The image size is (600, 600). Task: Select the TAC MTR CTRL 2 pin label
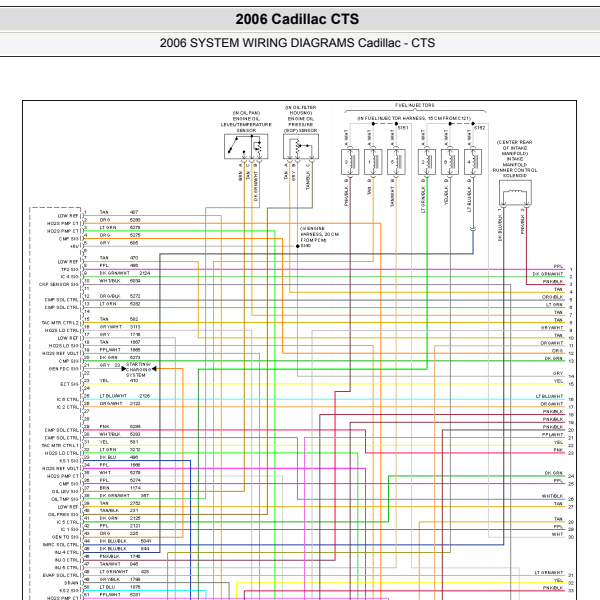(60, 323)
